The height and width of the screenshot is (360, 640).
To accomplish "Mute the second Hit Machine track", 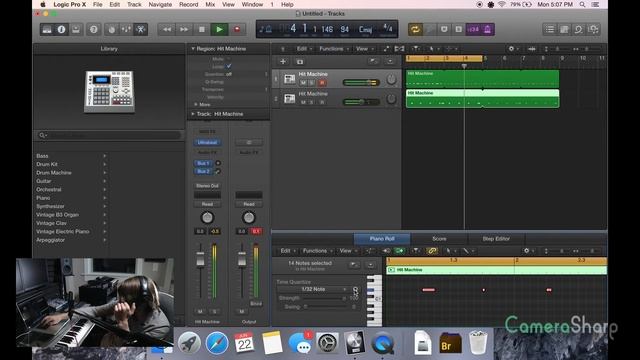I will tap(303, 102).
